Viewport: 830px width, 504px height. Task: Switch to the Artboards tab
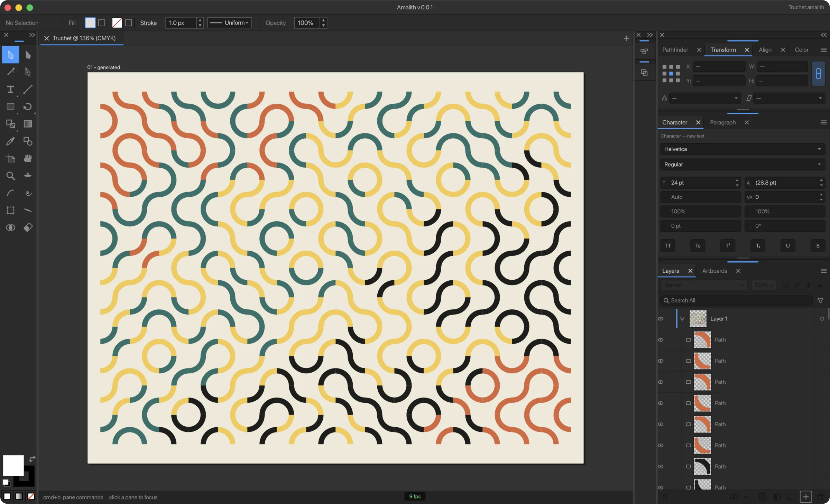(x=714, y=271)
